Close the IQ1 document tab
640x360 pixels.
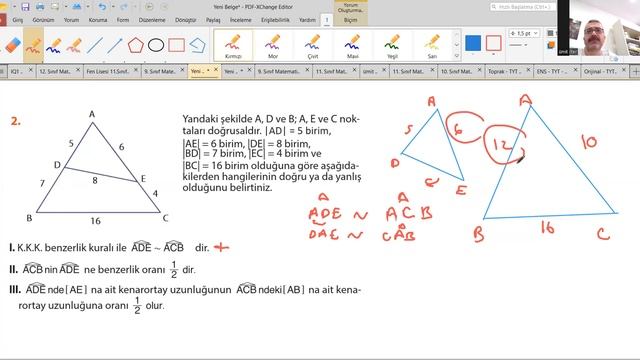click(30, 71)
